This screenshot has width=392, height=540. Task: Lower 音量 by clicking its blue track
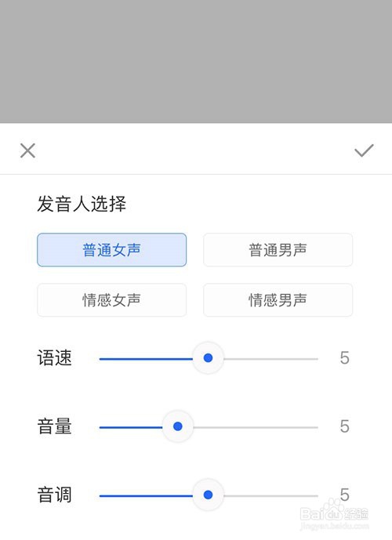(131, 427)
